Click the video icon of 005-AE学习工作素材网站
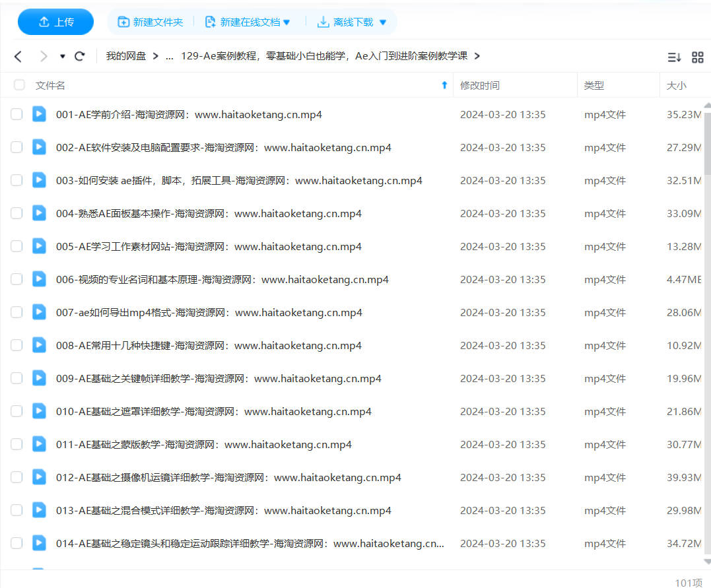The height and width of the screenshot is (588, 711). [39, 245]
